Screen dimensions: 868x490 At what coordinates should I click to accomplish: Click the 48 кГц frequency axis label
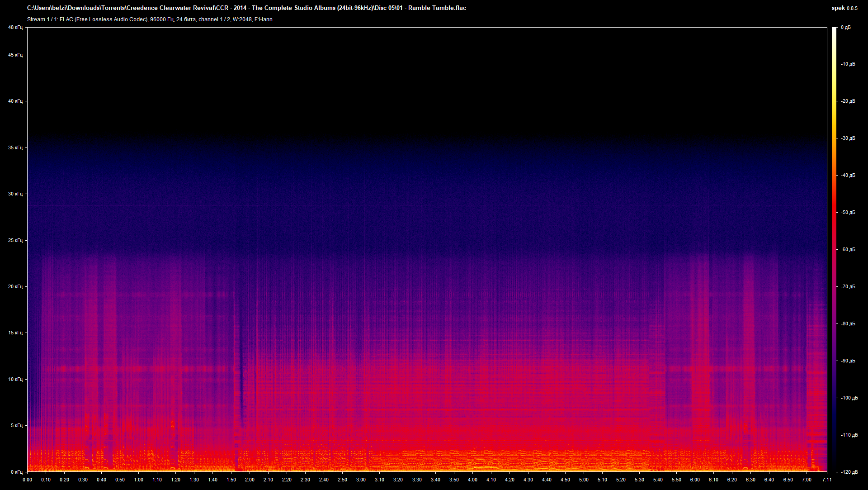pyautogui.click(x=15, y=27)
